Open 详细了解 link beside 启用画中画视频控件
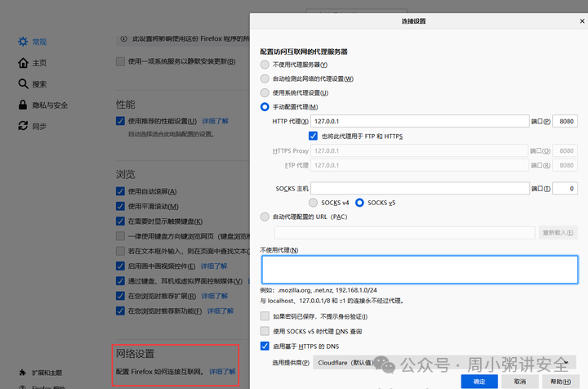 [214, 266]
